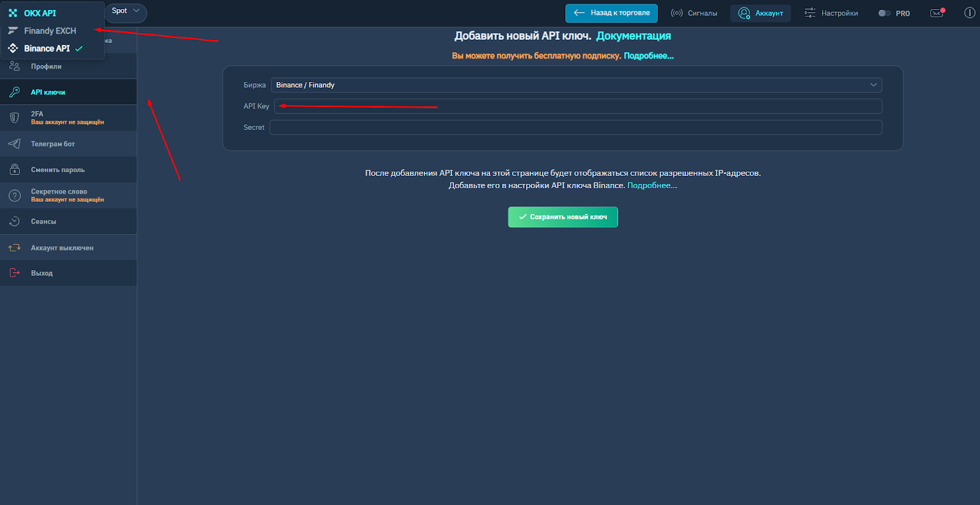Image resolution: width=980 pixels, height=505 pixels.
Task: Click the shield icon beside 2FA
Action: [x=15, y=118]
